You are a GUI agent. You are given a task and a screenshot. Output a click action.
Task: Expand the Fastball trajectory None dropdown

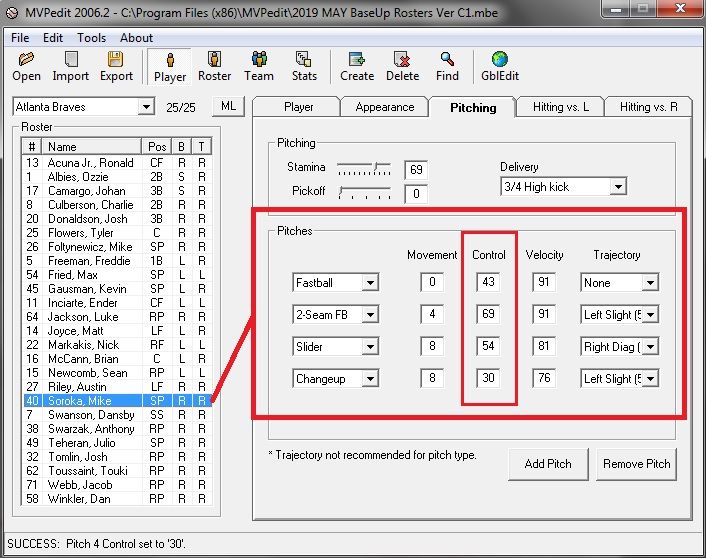(x=650, y=283)
